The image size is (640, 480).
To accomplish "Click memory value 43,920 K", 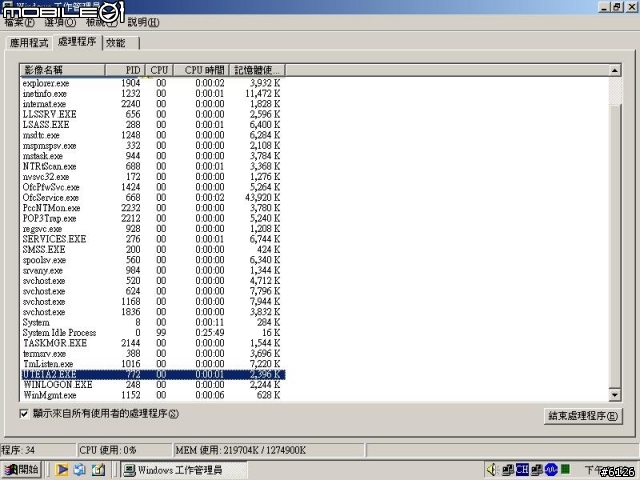I will (x=262, y=198).
